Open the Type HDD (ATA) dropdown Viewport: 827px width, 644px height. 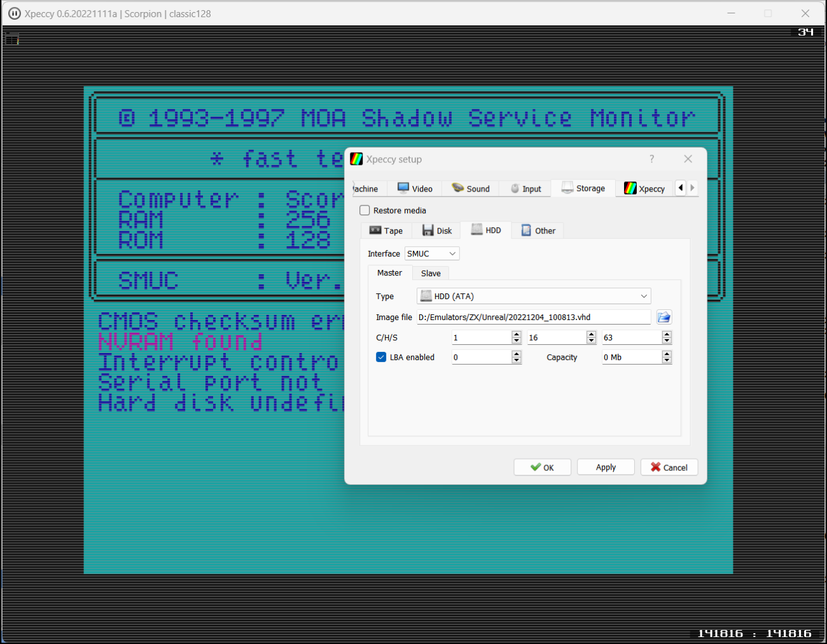(x=534, y=296)
